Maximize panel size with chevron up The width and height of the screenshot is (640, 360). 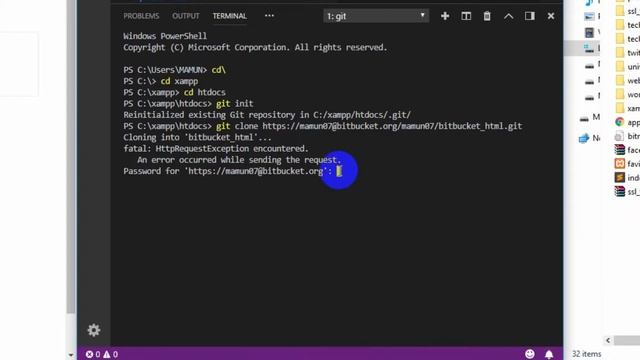[x=509, y=16]
